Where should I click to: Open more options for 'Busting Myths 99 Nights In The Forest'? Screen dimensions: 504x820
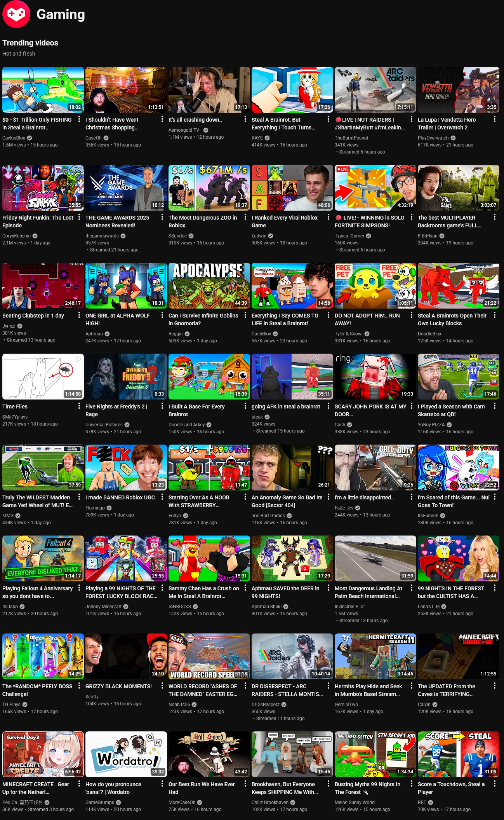[x=412, y=784]
